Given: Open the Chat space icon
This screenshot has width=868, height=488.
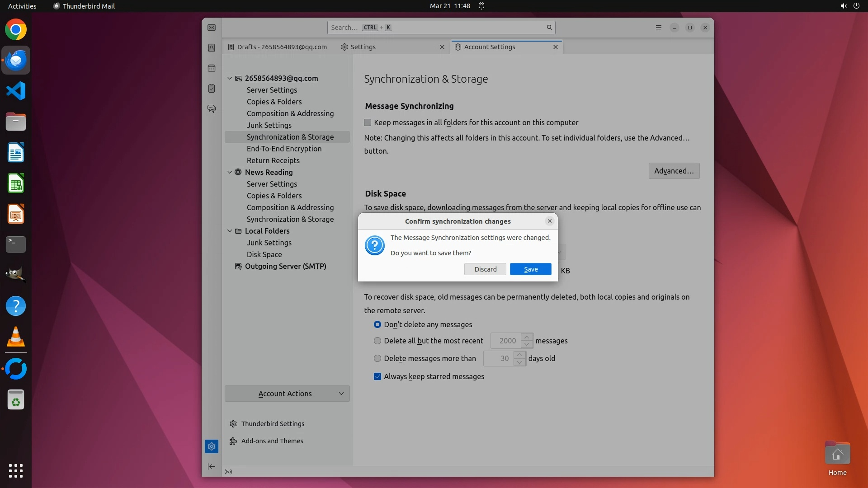Looking at the screenshot, I should click(x=212, y=109).
